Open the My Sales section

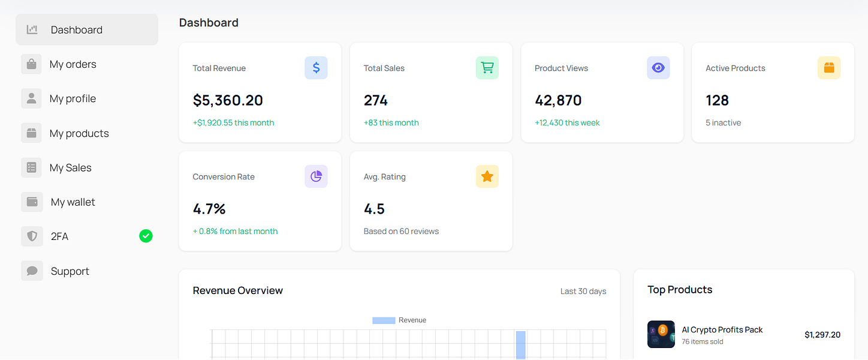click(87, 167)
